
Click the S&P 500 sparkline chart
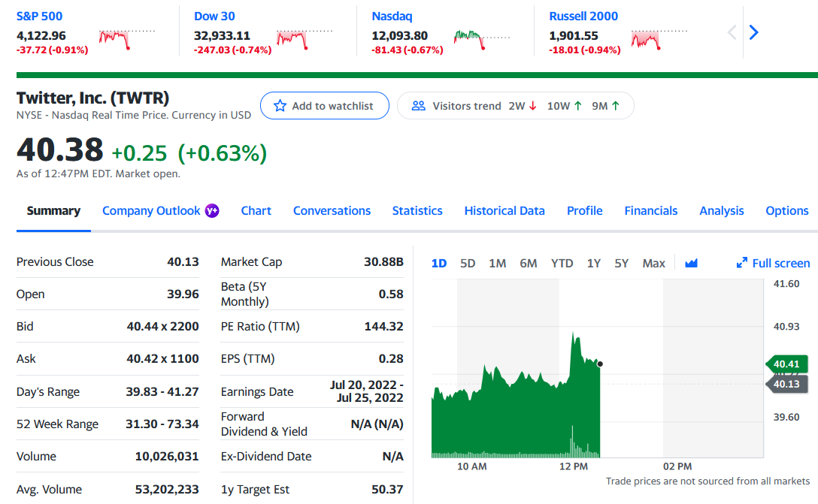tap(127, 39)
